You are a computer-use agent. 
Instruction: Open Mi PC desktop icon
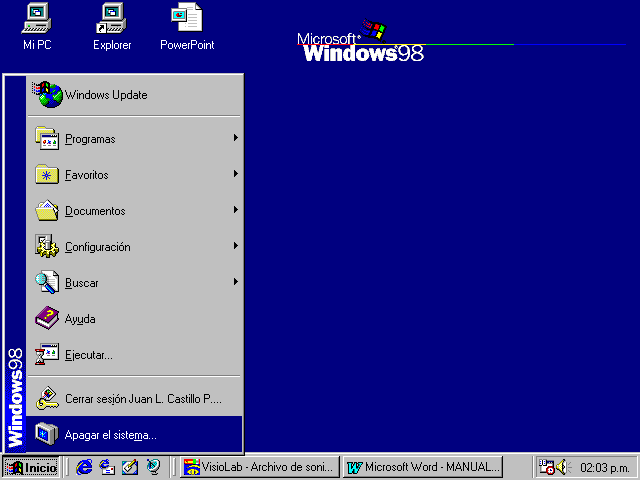coord(37,19)
